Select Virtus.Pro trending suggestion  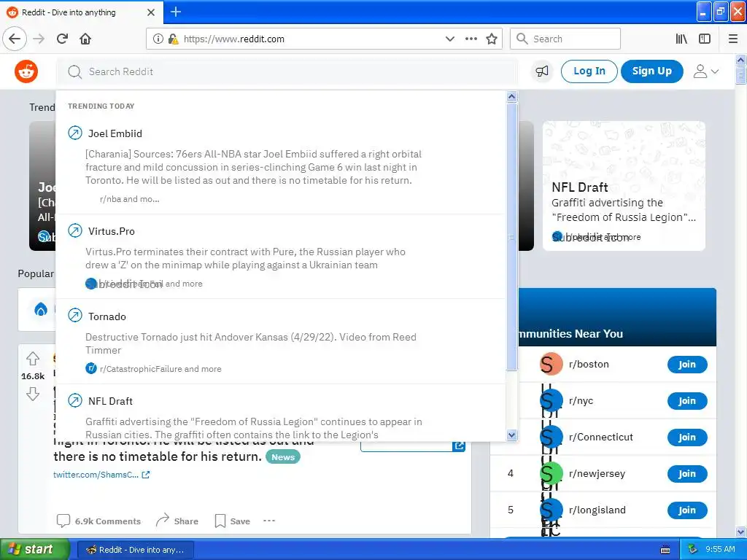[281, 257]
